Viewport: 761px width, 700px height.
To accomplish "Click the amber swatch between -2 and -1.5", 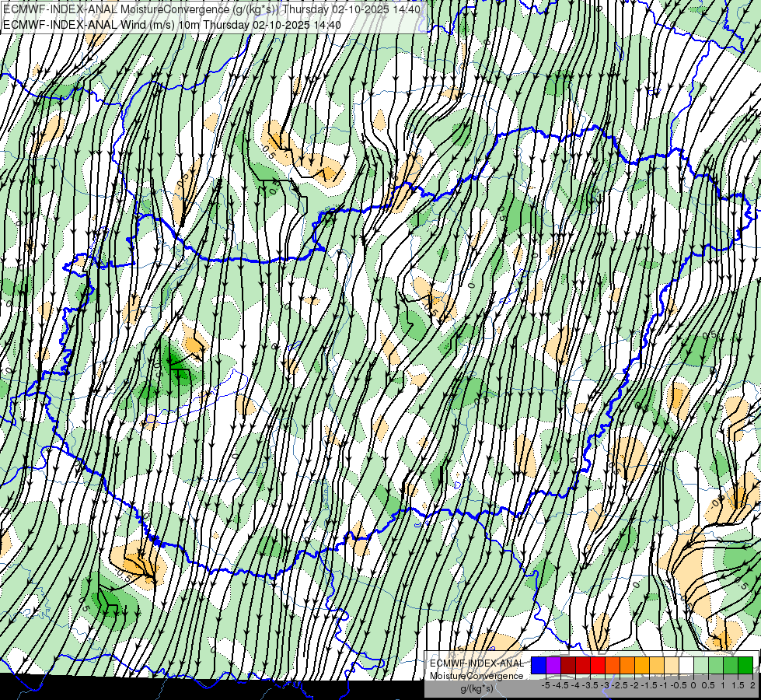I will click(642, 665).
